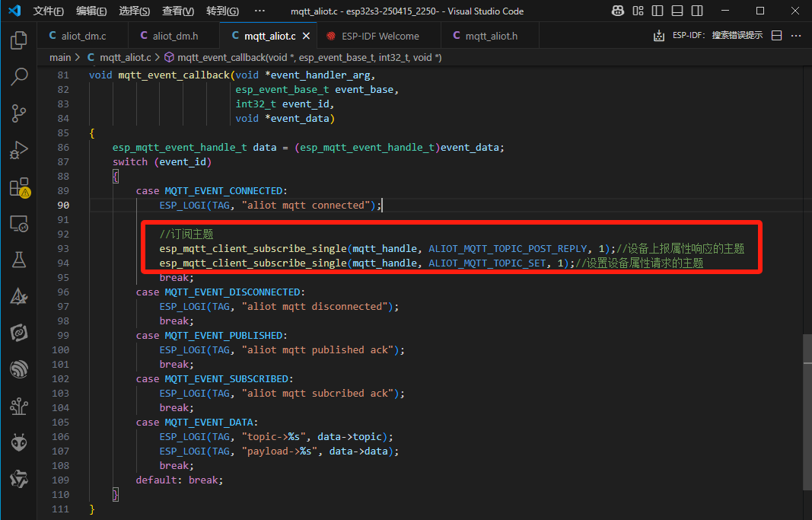Open the Espressif ESP-IDF explorer icon

[18, 370]
